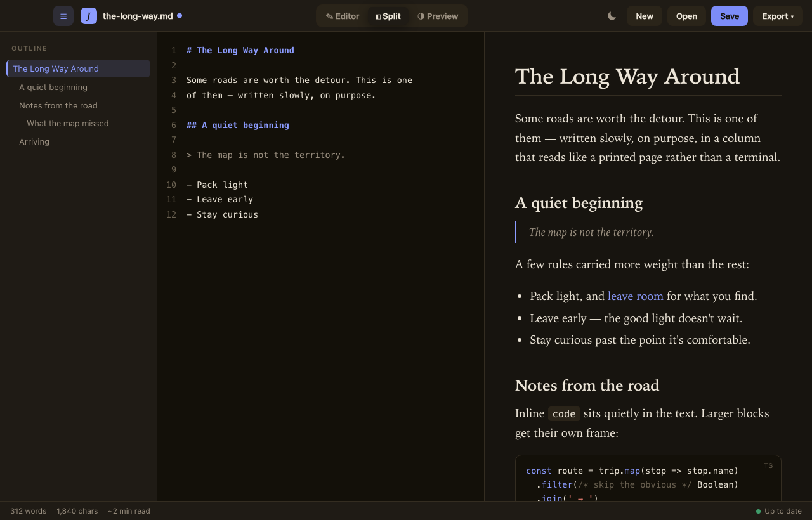Click the '– Leave early' editor line
Screen dimensions: 812x520
tap(219, 199)
